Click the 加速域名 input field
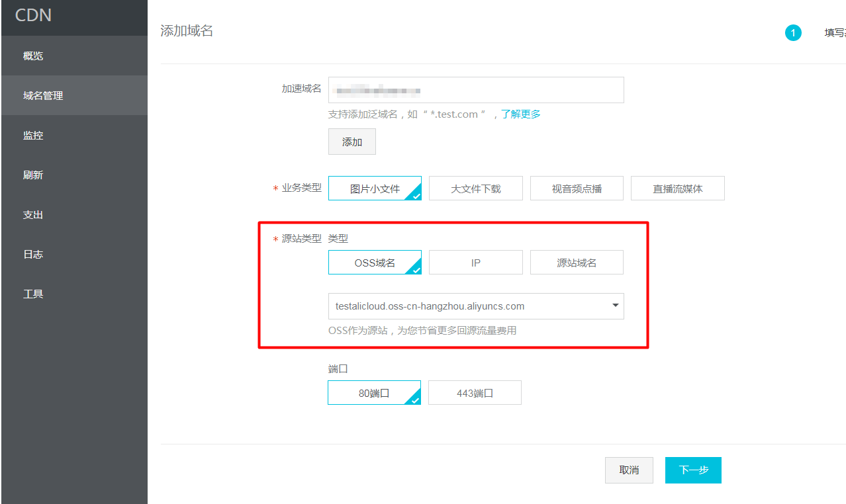The width and height of the screenshot is (846, 504). tap(475, 90)
